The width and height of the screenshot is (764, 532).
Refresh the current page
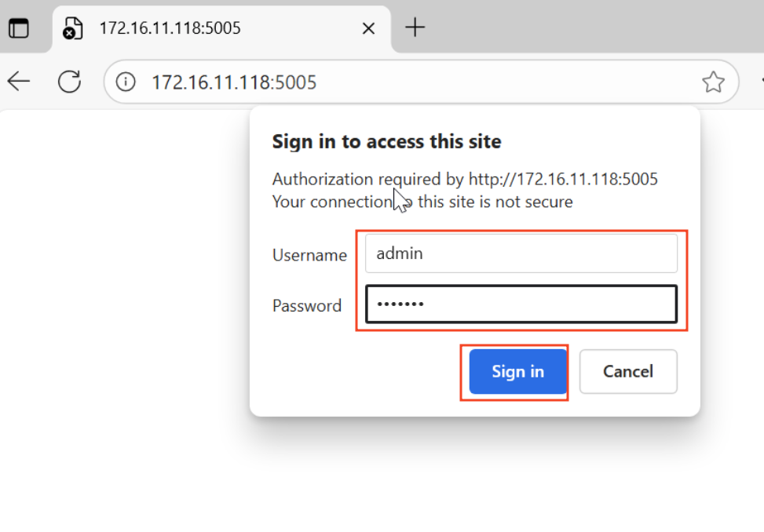click(69, 81)
